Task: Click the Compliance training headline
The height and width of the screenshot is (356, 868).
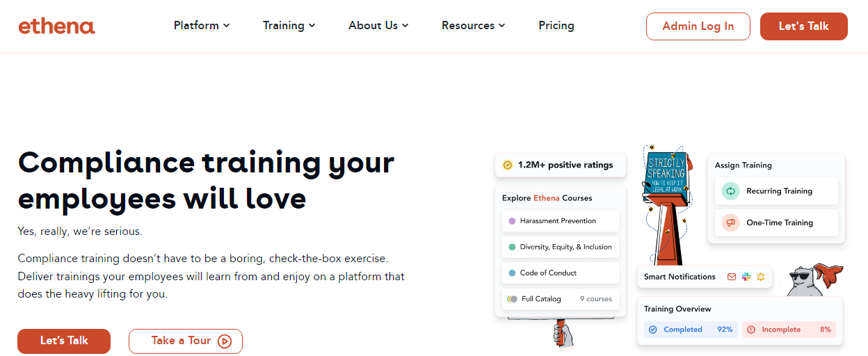Action: [206, 180]
